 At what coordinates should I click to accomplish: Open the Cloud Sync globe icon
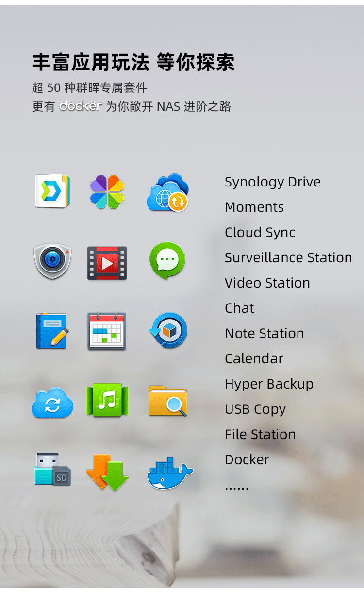[x=168, y=192]
